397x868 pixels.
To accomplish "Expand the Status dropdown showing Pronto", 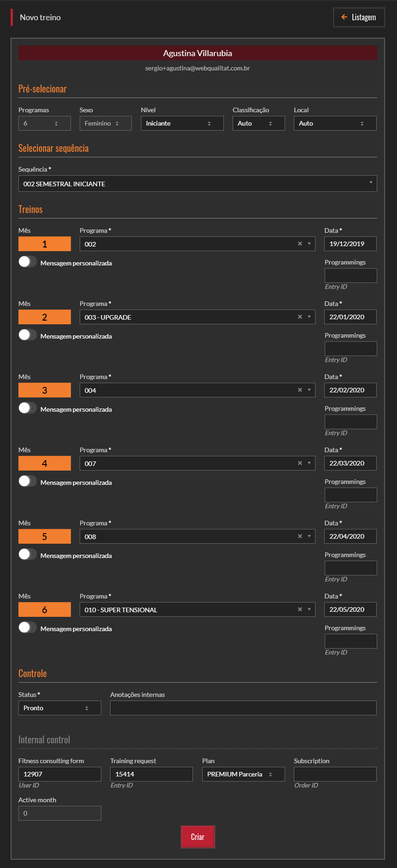I will pos(59,708).
